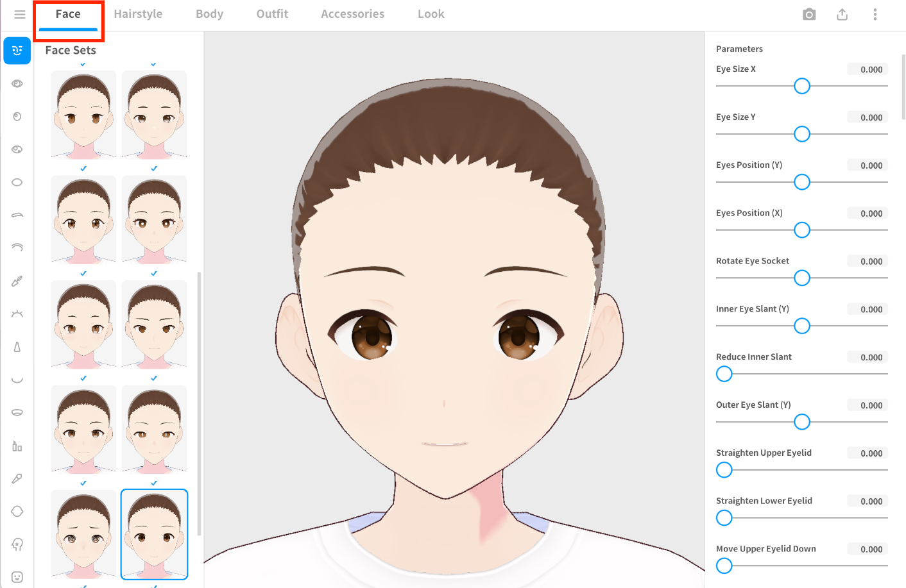Click the smiley expression icon in sidebar
906x588 pixels.
pos(17,577)
